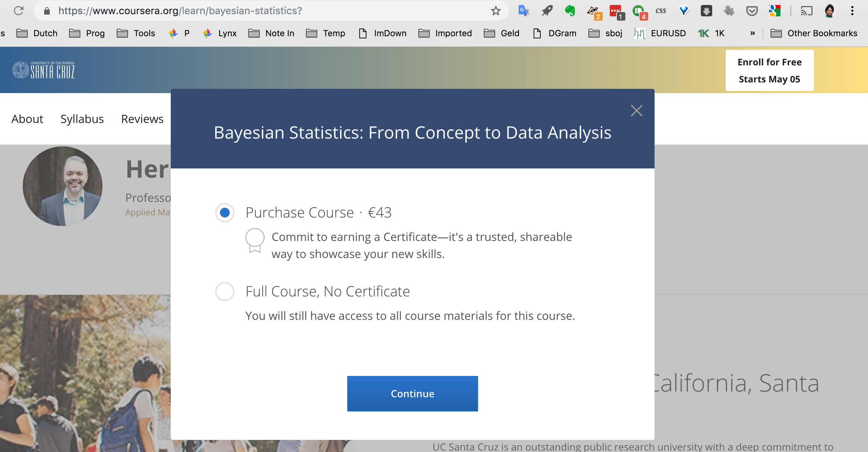The width and height of the screenshot is (868, 452).
Task: Open the sboj bookmarks folder
Action: point(605,33)
